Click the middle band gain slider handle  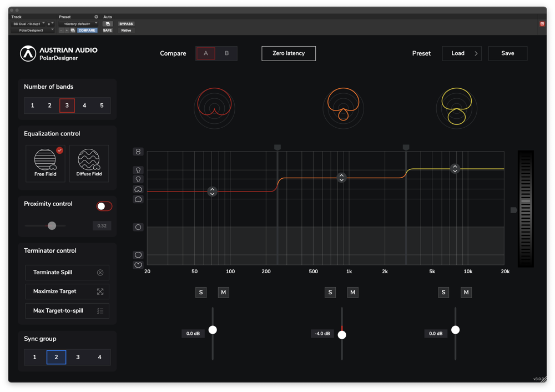[342, 335]
